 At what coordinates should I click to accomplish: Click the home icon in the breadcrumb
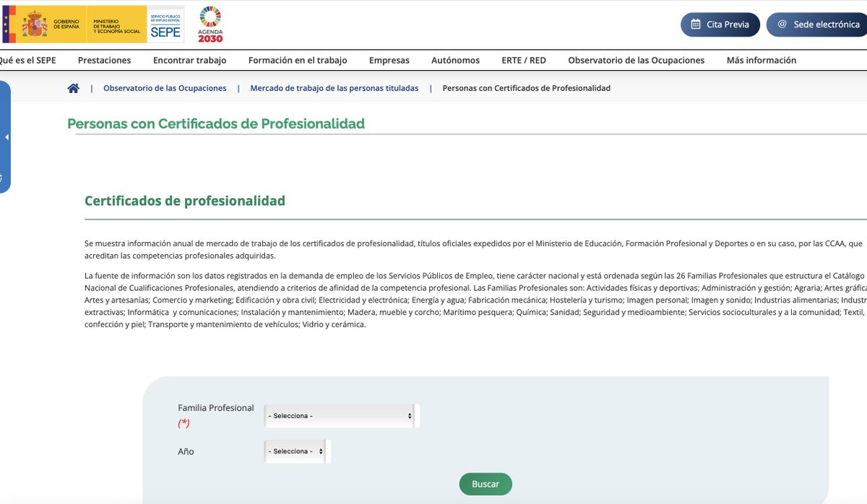pyautogui.click(x=73, y=87)
